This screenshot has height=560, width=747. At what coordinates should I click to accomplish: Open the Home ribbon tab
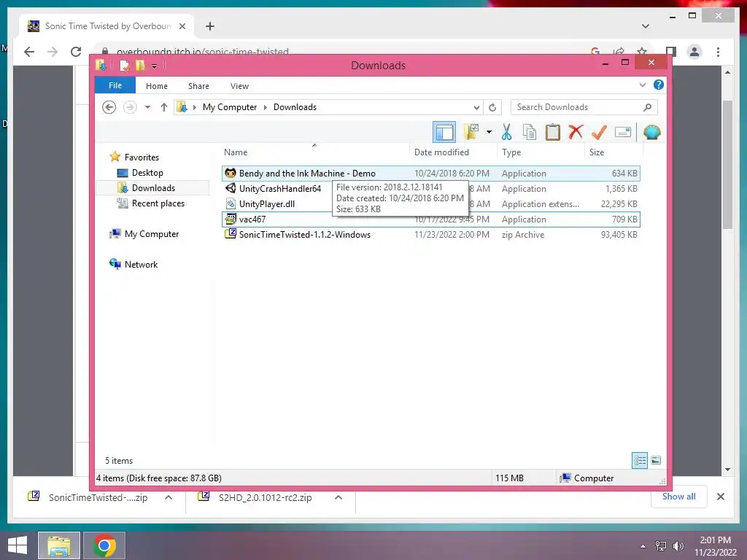(157, 86)
